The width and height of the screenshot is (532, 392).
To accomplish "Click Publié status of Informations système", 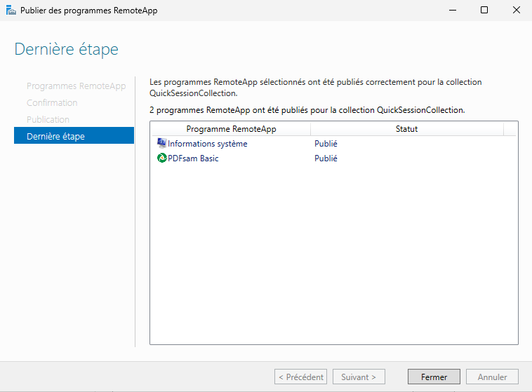I will 326,144.
